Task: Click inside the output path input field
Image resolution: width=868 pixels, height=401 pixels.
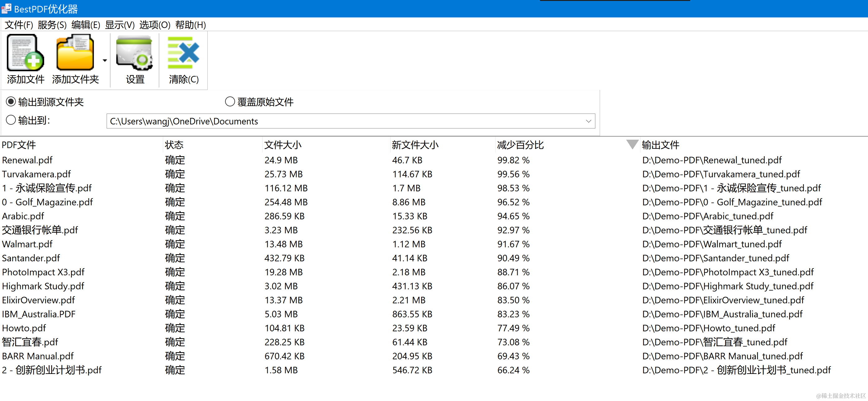Action: (x=303, y=121)
